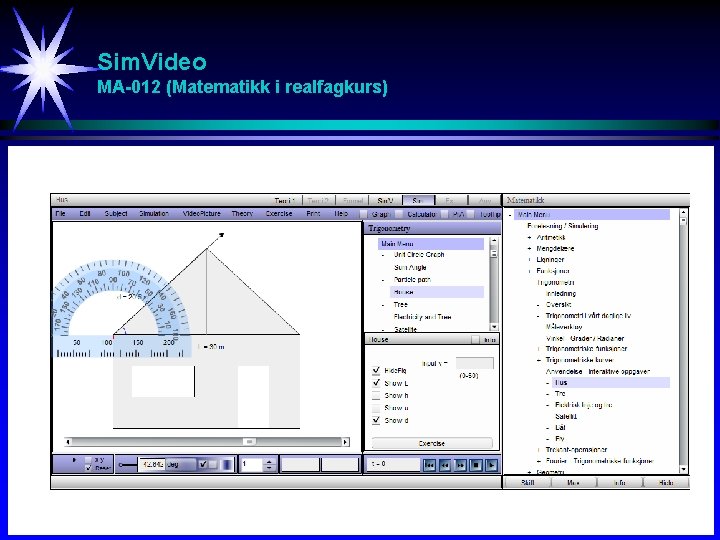Select Tre in Matematikk tree
The height and width of the screenshot is (540, 720).
(x=560, y=394)
